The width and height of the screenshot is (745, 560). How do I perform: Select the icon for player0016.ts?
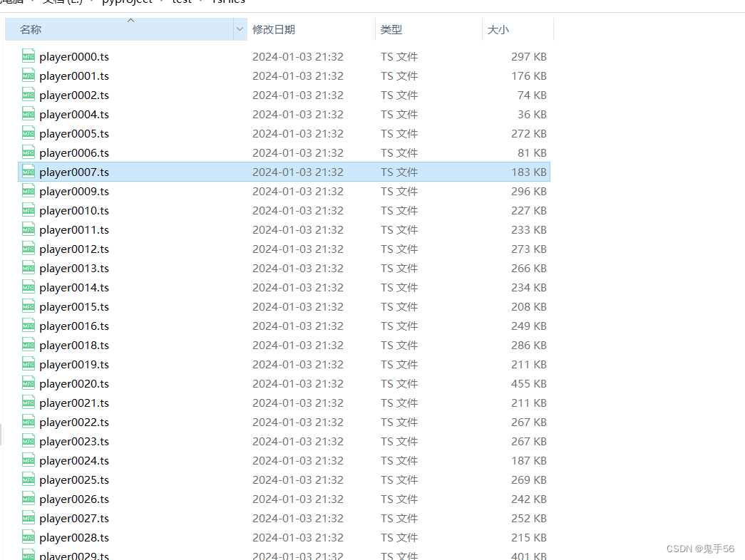29,326
